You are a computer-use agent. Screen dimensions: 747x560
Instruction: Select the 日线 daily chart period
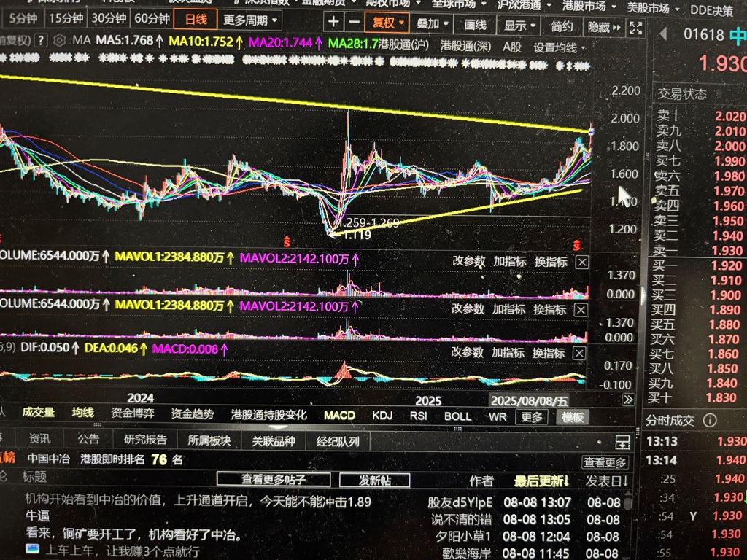point(196,20)
